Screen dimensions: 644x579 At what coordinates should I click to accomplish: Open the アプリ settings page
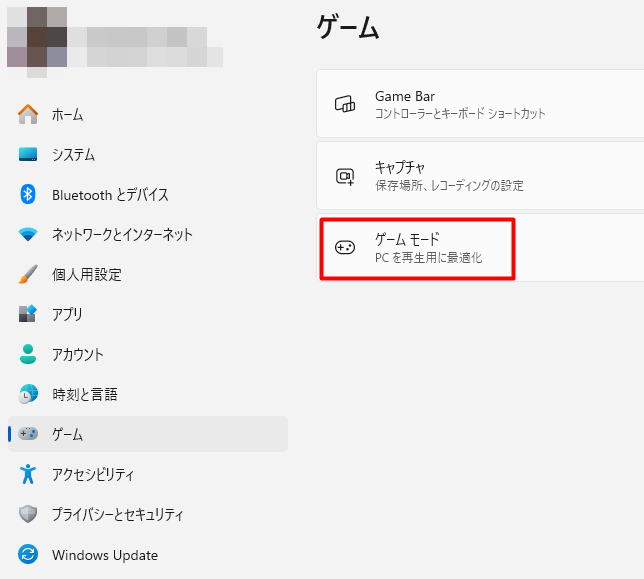click(x=148, y=314)
